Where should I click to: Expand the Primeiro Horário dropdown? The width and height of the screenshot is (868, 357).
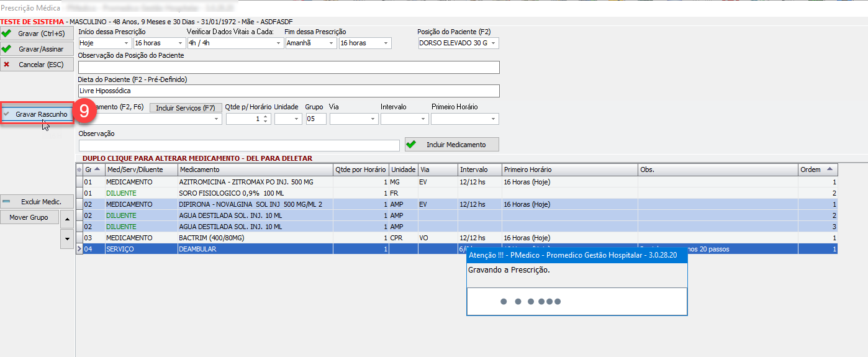coord(494,119)
